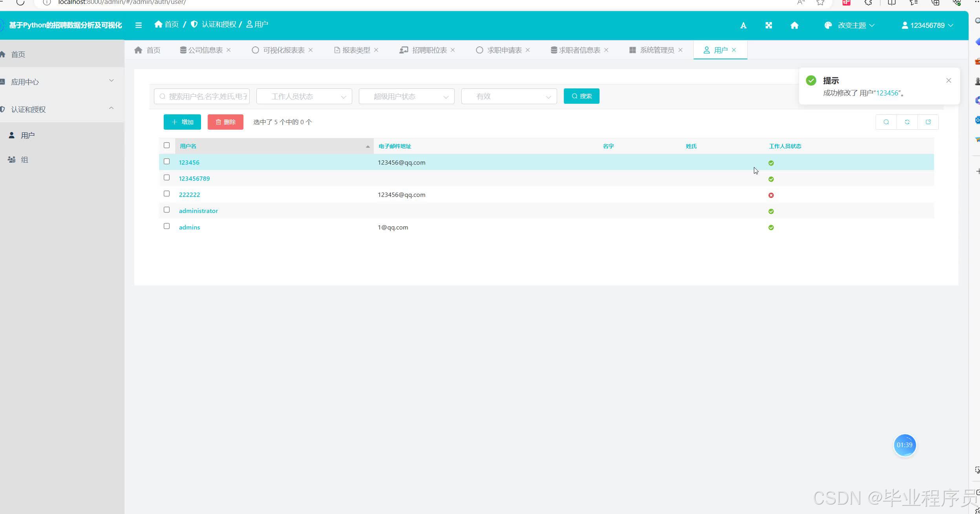This screenshot has width=980, height=514.
Task: Click the 123456 link in notification
Action: tap(887, 93)
